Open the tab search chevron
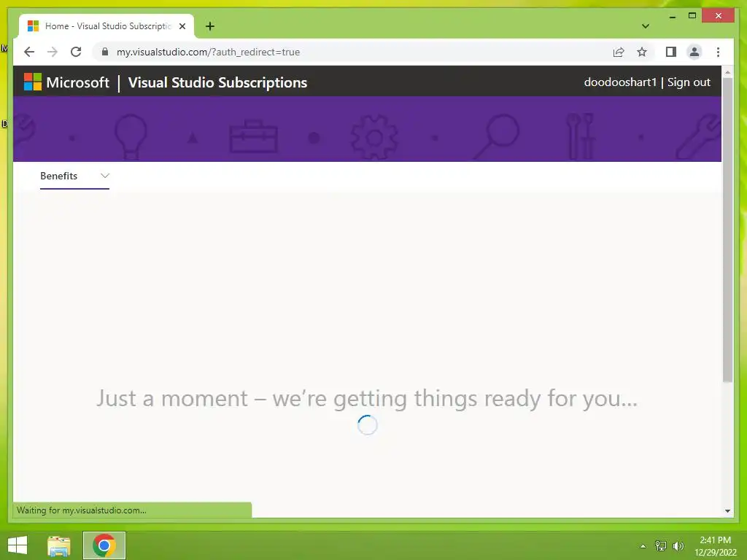The width and height of the screenshot is (747, 560). pyautogui.click(x=645, y=26)
